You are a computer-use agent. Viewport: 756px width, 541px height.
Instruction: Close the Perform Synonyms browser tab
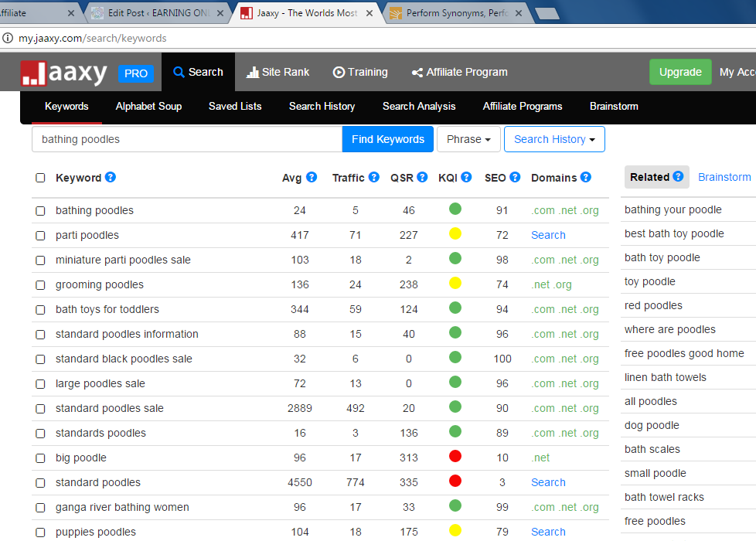tap(519, 13)
